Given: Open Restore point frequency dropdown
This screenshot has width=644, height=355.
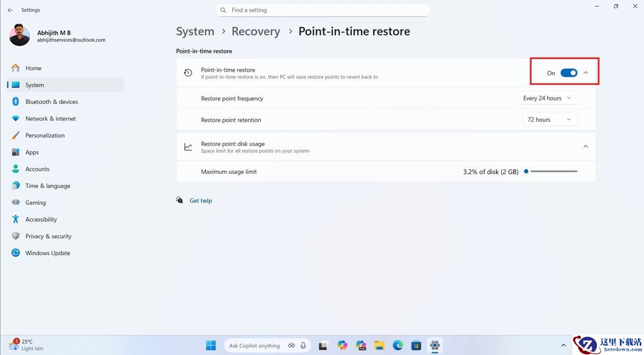Looking at the screenshot, I should [x=547, y=98].
